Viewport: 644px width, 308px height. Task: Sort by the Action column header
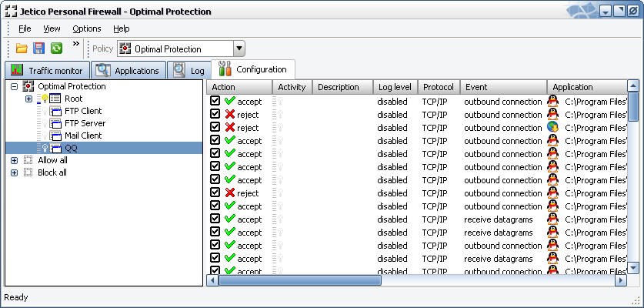[239, 87]
